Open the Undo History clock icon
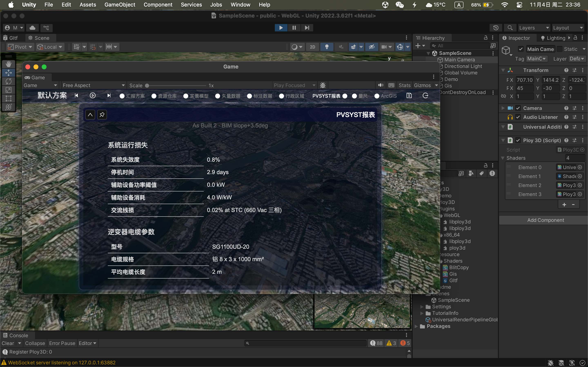The image size is (588, 367). (x=496, y=28)
